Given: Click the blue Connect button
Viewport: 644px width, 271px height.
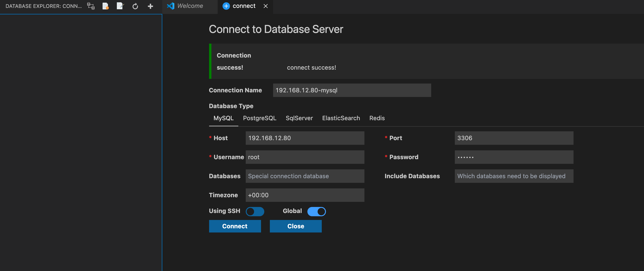Looking at the screenshot, I should tap(235, 226).
